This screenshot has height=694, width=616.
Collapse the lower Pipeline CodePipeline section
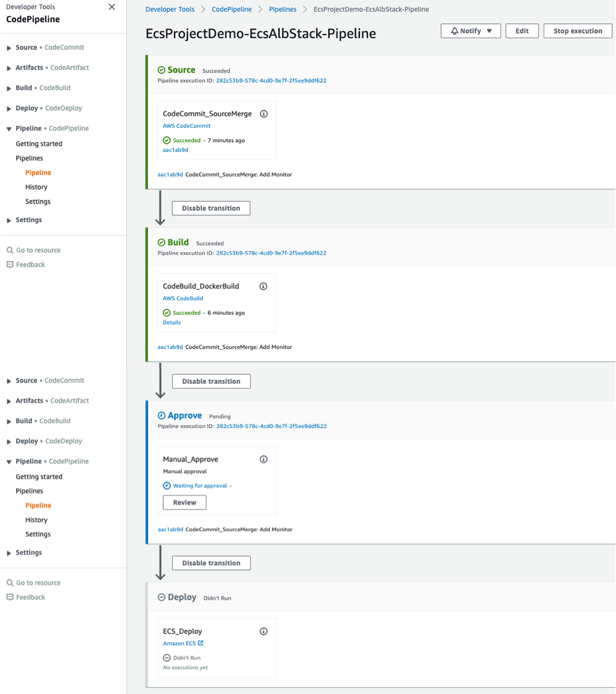(9, 461)
